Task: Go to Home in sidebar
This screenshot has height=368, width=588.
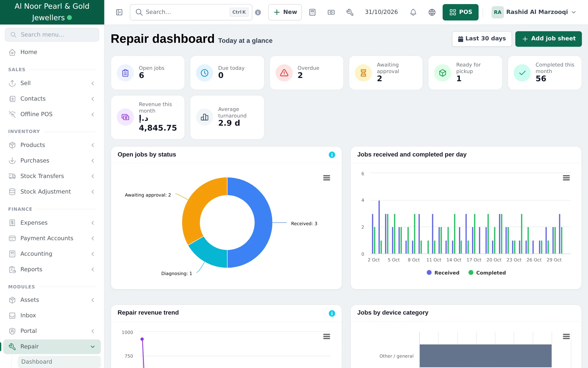Action: (52, 52)
